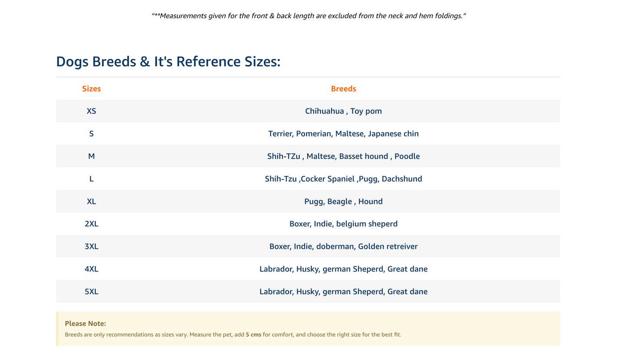This screenshot has height=364, width=627.
Task: Select the XL size cell
Action: point(91,201)
